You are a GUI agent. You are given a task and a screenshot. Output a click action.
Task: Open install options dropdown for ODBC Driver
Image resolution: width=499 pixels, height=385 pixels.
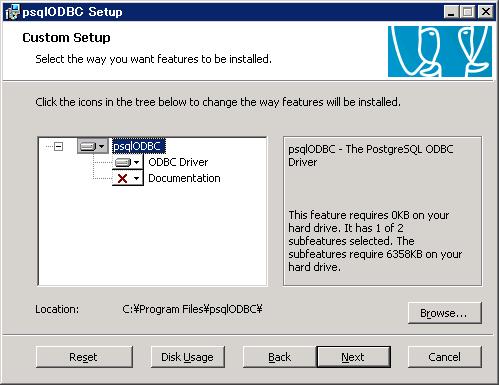[x=128, y=162]
